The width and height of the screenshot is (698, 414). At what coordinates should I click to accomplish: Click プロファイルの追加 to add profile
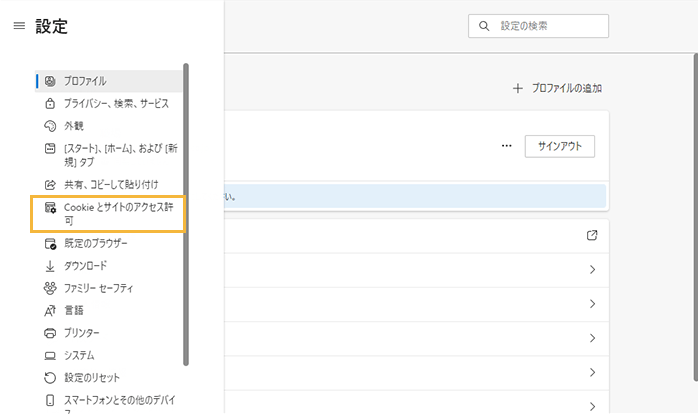557,88
